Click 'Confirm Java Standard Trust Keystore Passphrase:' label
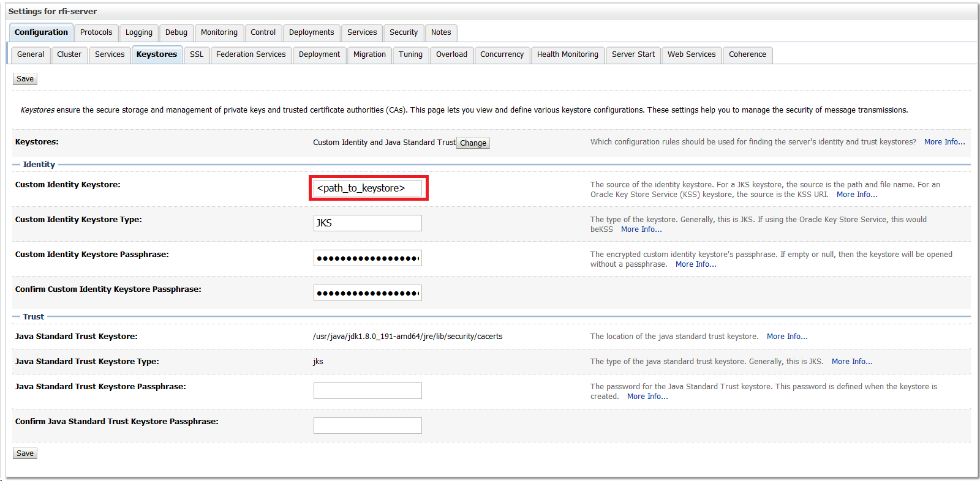The height and width of the screenshot is (481, 980). pos(117,422)
